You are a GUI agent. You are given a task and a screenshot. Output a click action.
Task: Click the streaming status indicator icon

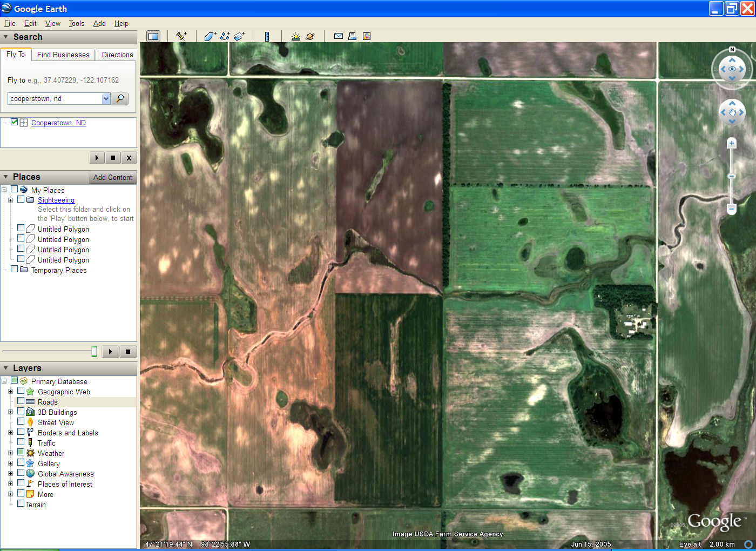(x=748, y=544)
